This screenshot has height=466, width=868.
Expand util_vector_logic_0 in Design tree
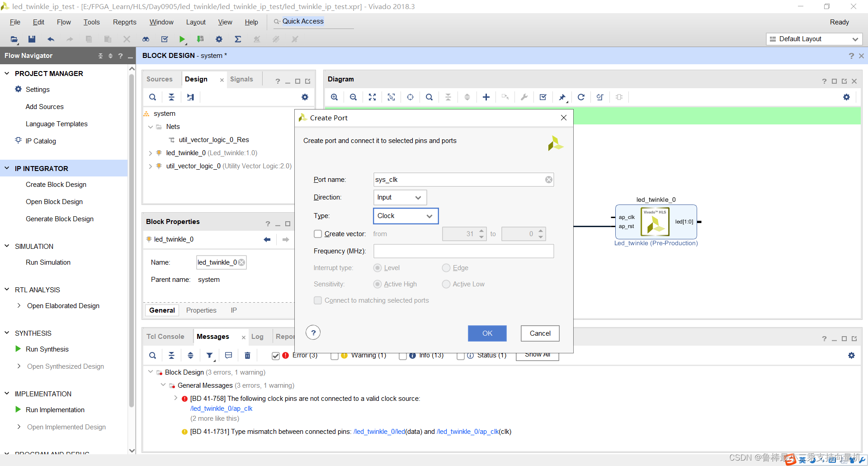(x=151, y=166)
